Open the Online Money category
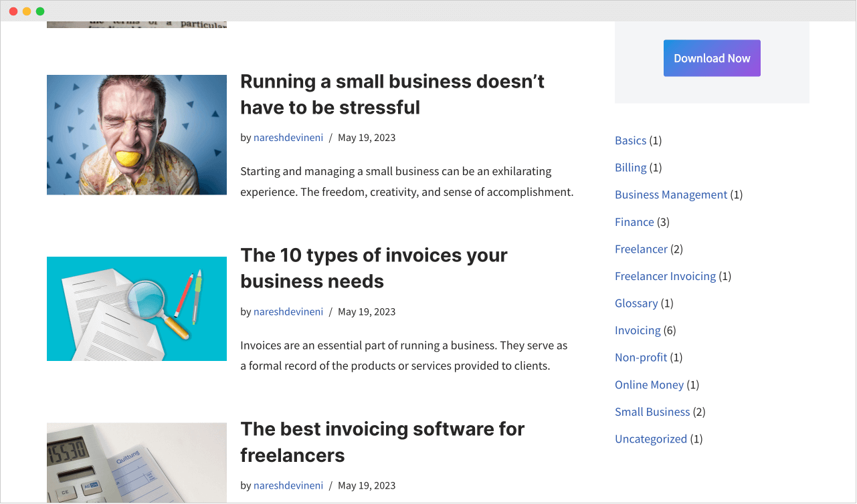 coord(649,384)
